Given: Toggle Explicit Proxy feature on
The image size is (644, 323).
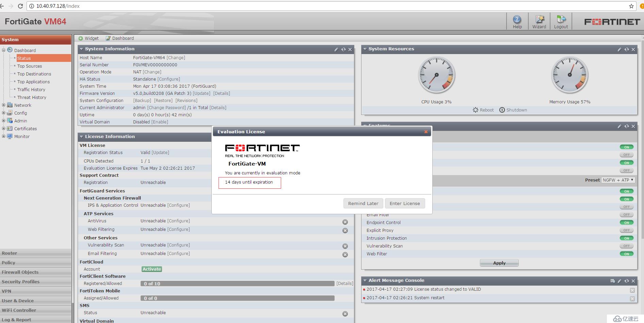Looking at the screenshot, I should point(627,231).
